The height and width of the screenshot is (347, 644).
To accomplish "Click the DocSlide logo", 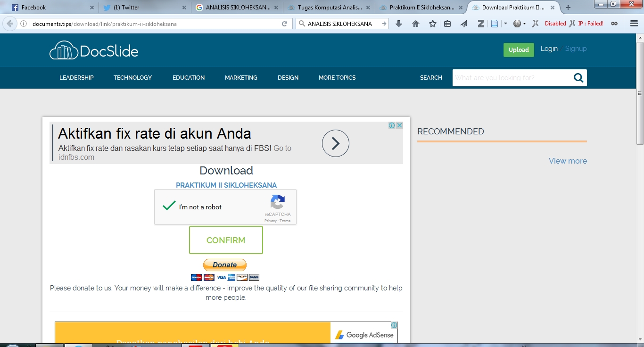I will (94, 50).
